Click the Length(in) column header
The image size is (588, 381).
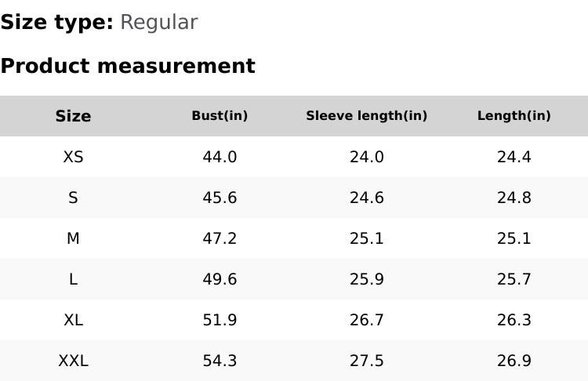click(x=514, y=116)
